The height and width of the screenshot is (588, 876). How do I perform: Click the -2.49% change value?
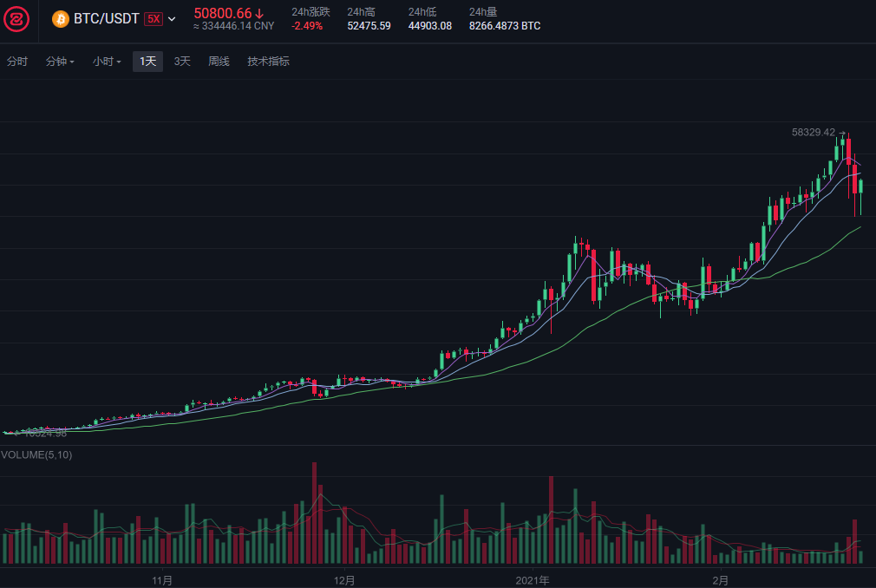coord(307,26)
